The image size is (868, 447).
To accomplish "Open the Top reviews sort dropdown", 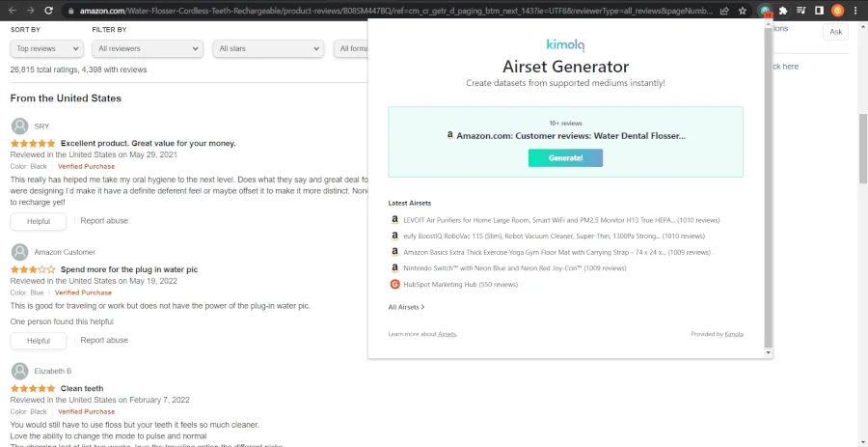I will click(47, 48).
